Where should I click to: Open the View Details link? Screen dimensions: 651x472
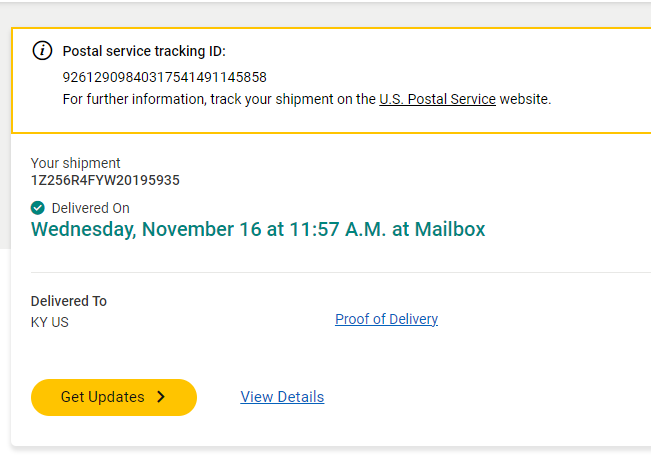[282, 397]
